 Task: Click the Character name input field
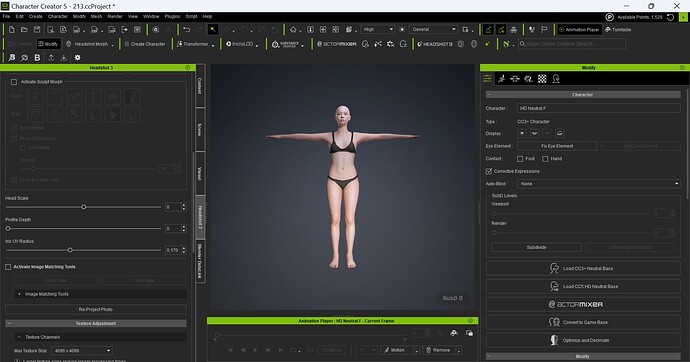point(599,108)
